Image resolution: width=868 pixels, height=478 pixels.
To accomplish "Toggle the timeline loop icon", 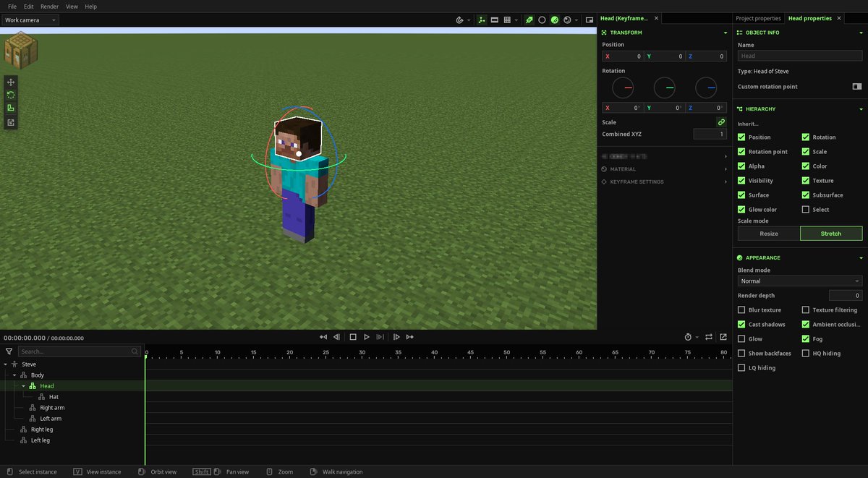I will click(x=709, y=337).
